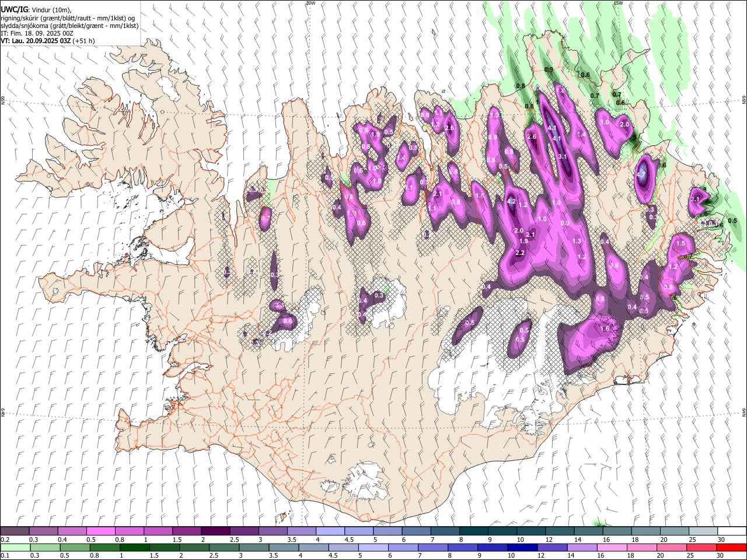Click the '4.2' precipitation value on the map
747x560 pixels.
pos(512,202)
